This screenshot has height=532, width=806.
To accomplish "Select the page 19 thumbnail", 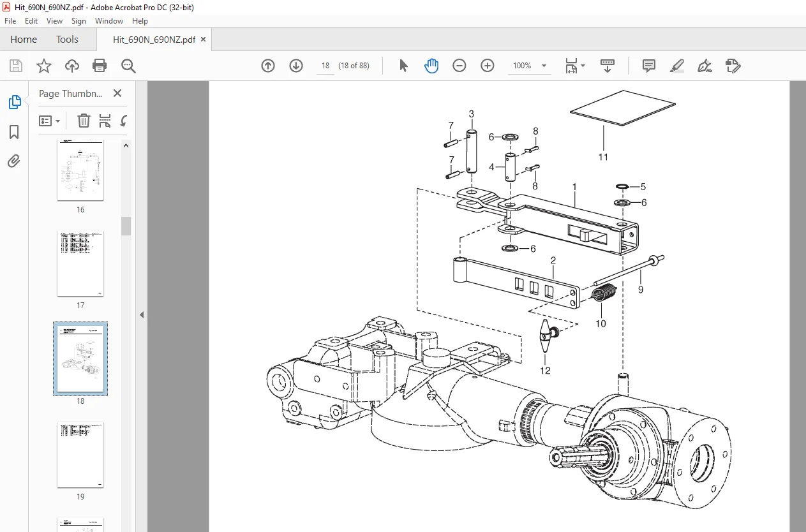I will pos(80,455).
